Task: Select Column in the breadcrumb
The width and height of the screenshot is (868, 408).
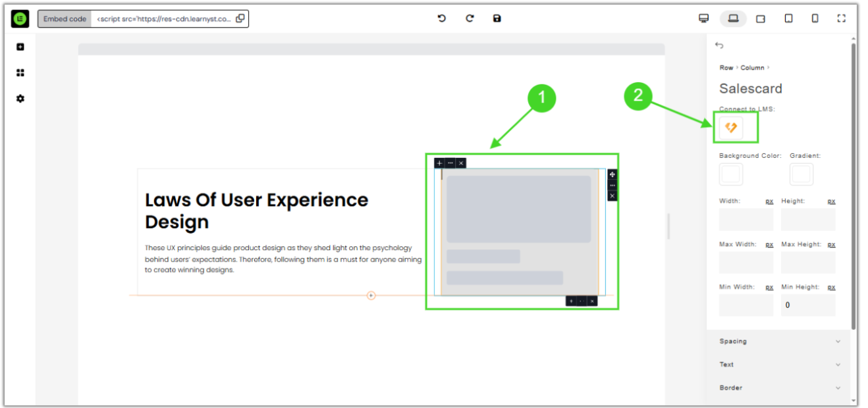Action: (x=752, y=68)
